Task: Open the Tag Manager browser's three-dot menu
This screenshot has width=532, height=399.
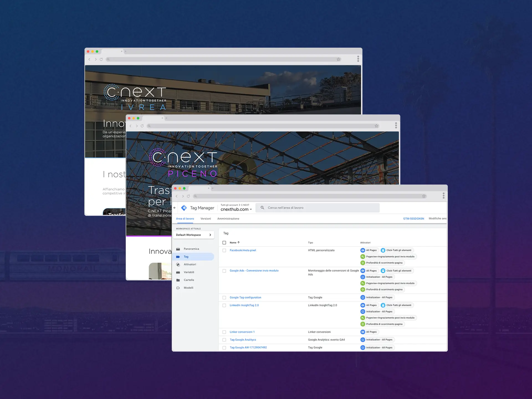Action: (x=444, y=196)
